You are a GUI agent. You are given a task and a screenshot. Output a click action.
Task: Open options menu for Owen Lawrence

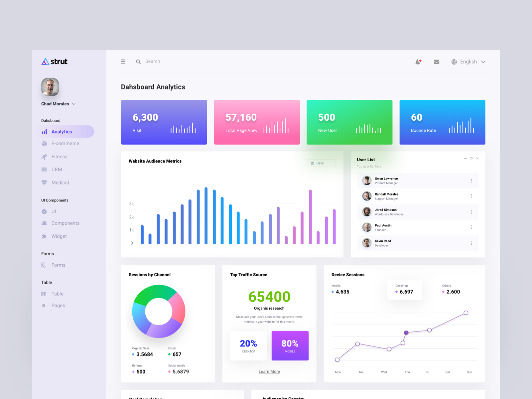(471, 181)
